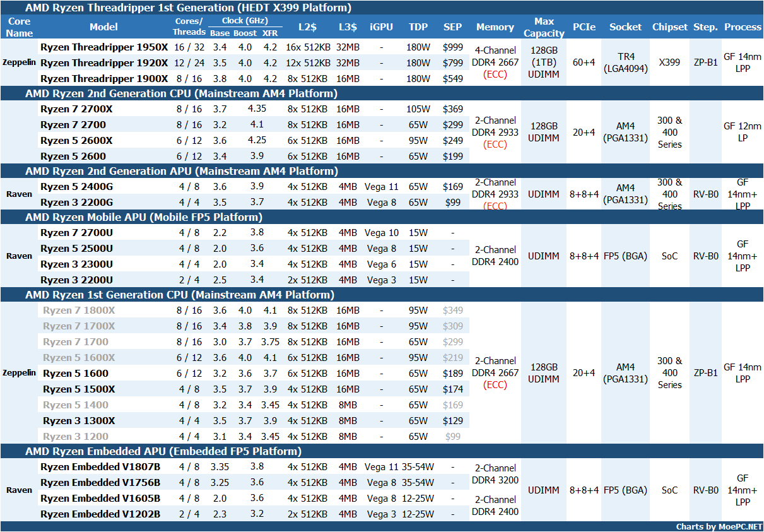Screen dimensions: 764x532
Task: Select the X399 chipset cell
Action: pos(670,63)
